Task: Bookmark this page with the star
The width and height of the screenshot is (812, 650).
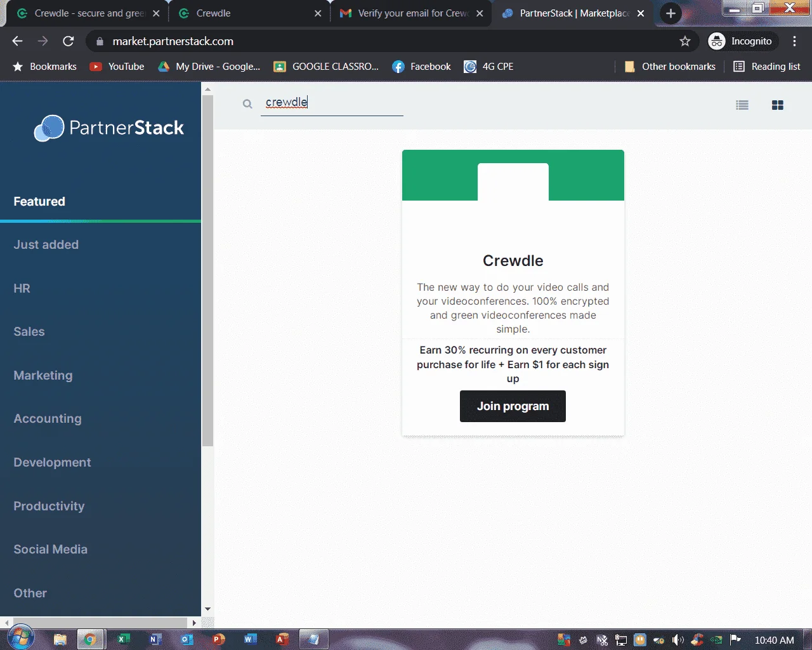Action: 685,41
